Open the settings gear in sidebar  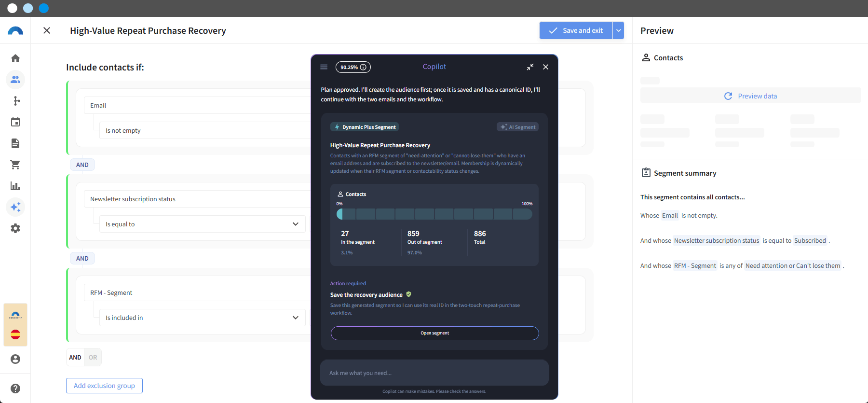tap(15, 228)
